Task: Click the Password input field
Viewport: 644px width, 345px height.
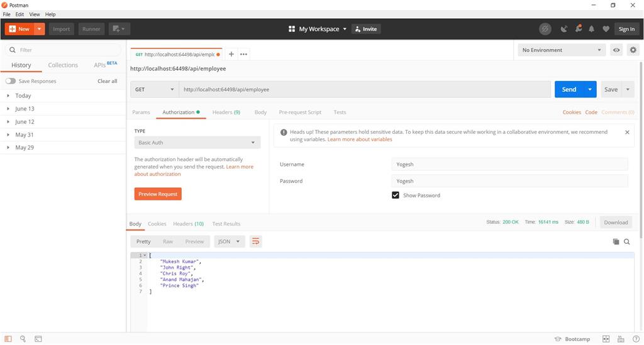Action: (x=509, y=181)
